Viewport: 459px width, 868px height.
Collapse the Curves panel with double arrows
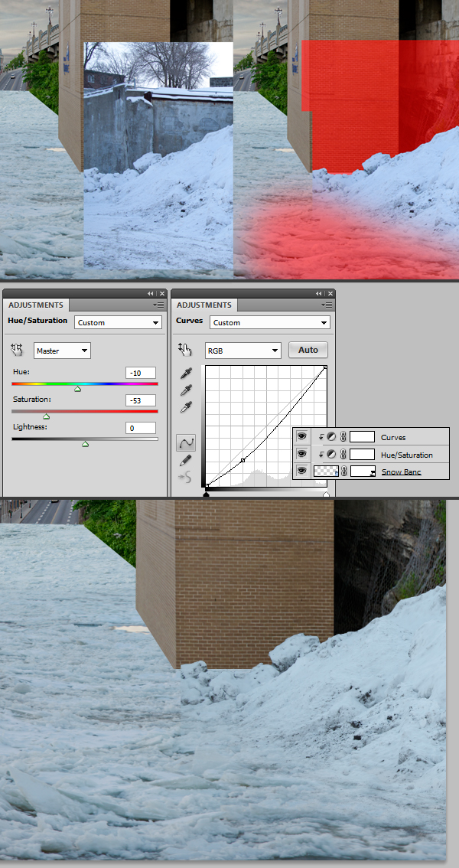(318, 293)
